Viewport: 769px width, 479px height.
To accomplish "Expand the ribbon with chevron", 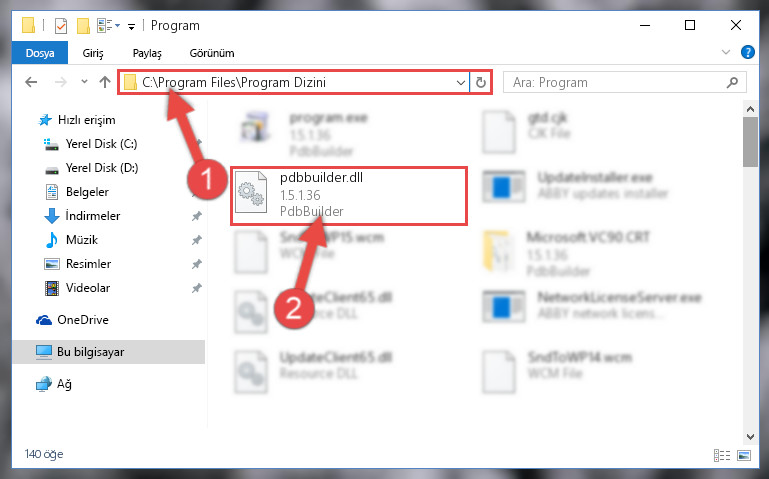I will pos(726,52).
